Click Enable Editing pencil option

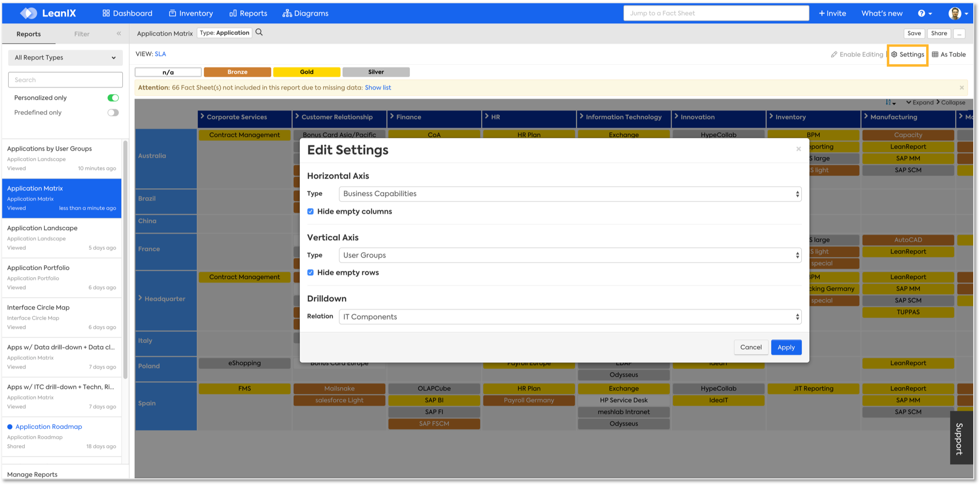click(857, 54)
